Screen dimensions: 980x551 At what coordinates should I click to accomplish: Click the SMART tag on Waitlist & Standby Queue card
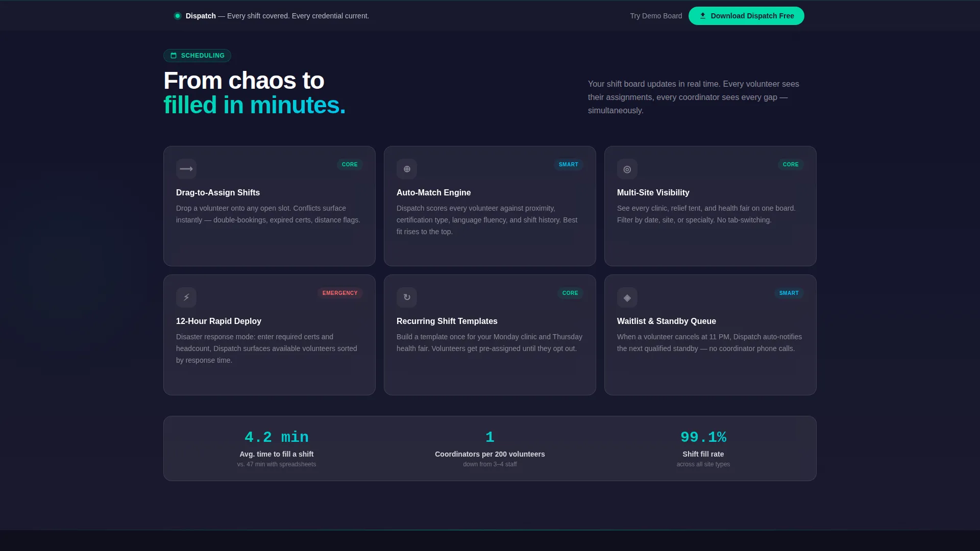[x=789, y=293]
